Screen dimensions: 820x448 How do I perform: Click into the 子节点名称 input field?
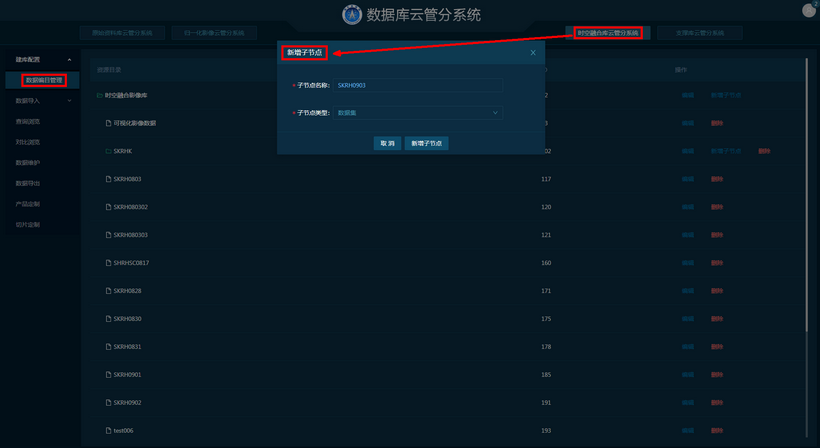pyautogui.click(x=419, y=85)
